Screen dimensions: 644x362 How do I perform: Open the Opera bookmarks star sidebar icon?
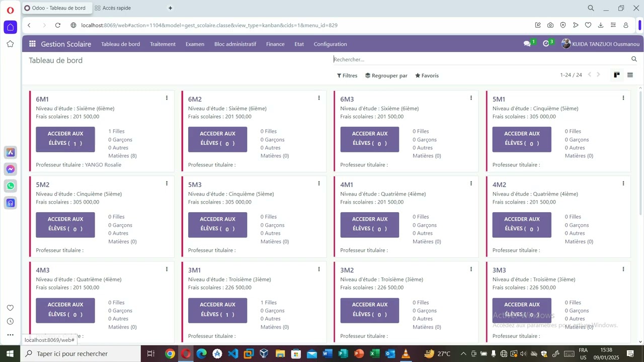click(x=10, y=44)
